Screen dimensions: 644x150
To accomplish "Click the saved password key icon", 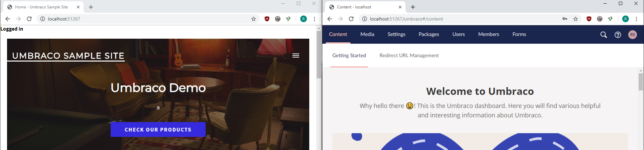I will point(565,19).
